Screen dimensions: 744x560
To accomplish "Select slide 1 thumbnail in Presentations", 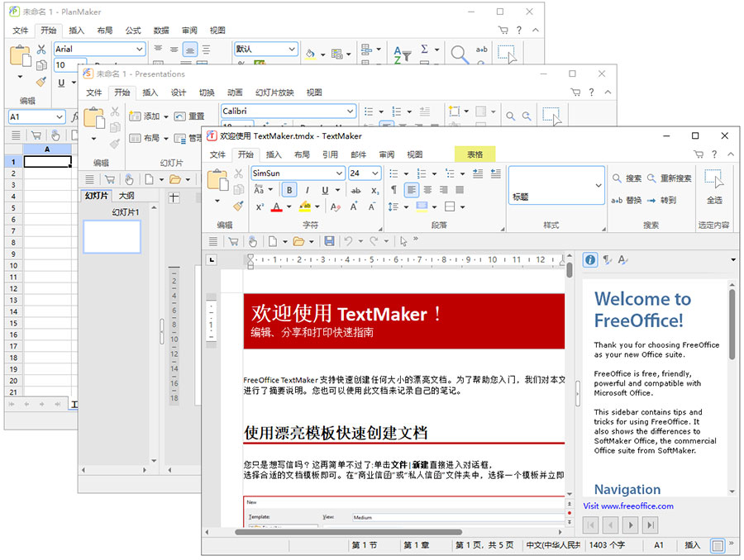I will click(112, 237).
